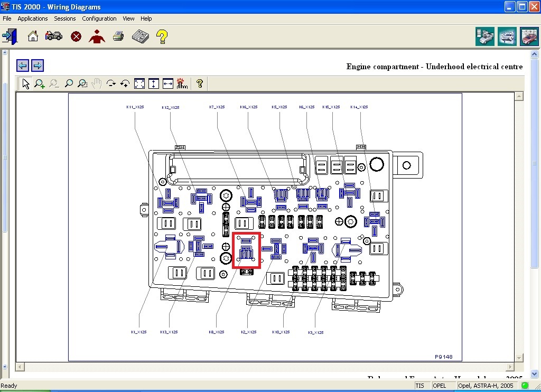Open the Applications menu
The width and height of the screenshot is (541, 392).
pos(33,18)
